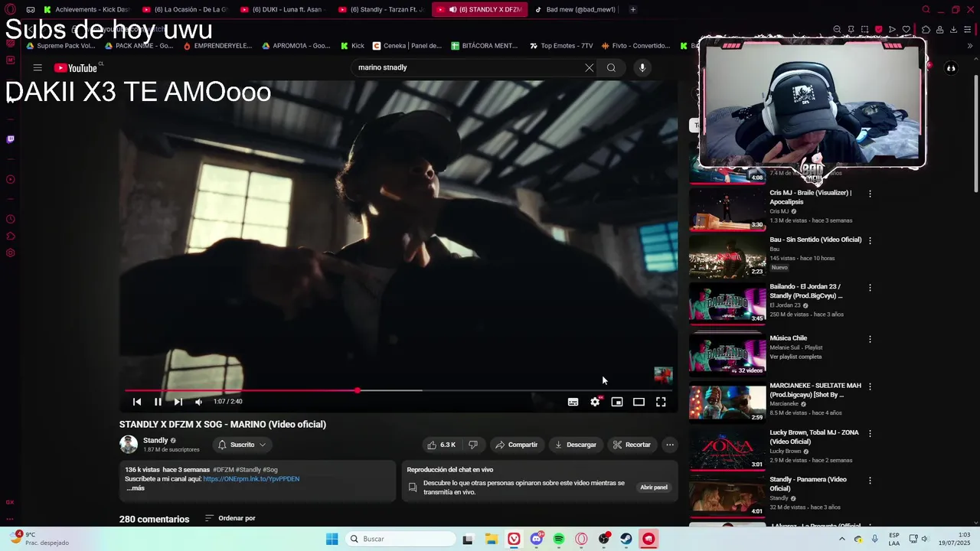
Task: Click the red playhead scrubber dot
Action: (x=358, y=390)
